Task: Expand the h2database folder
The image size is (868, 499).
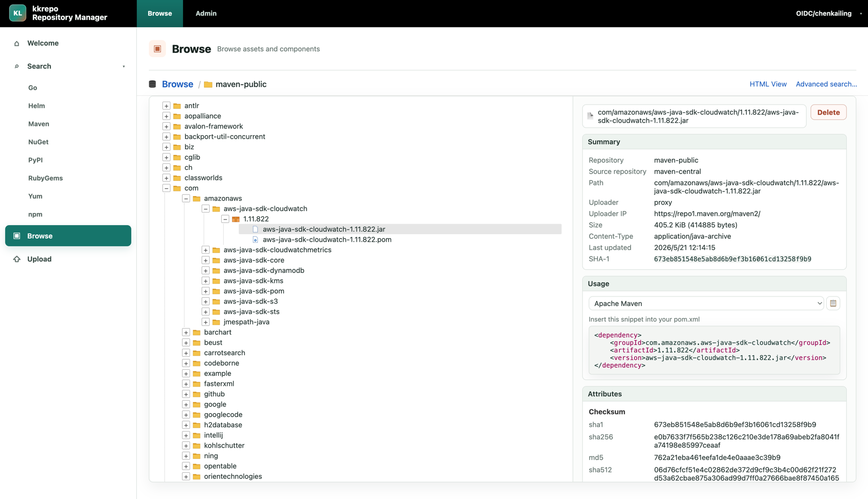Action: 186,425
